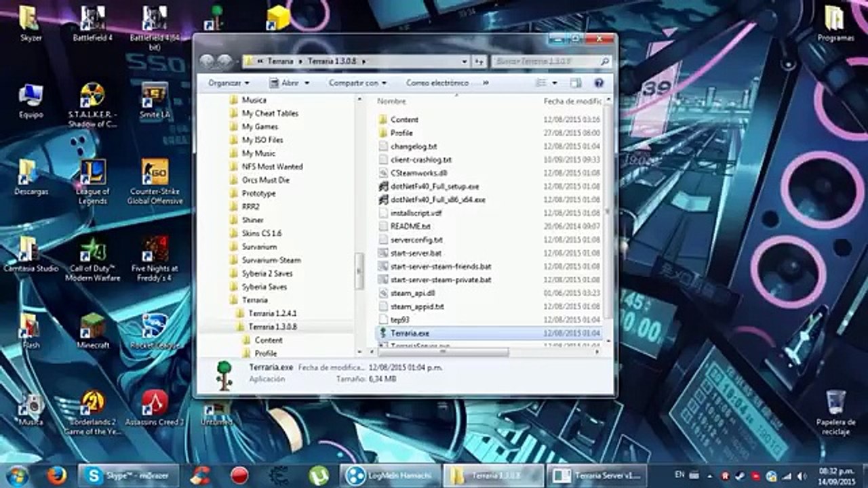
Task: Open uTorrent from the taskbar
Action: pos(318,475)
